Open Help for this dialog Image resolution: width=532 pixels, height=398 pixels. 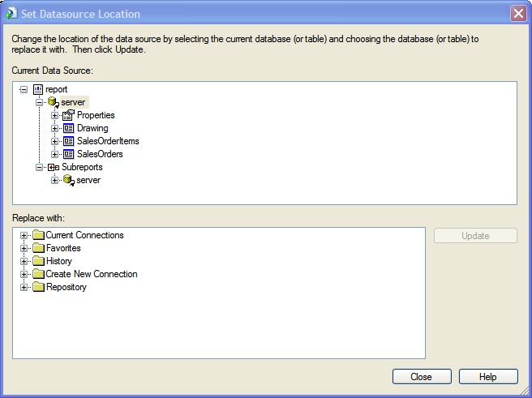point(487,377)
